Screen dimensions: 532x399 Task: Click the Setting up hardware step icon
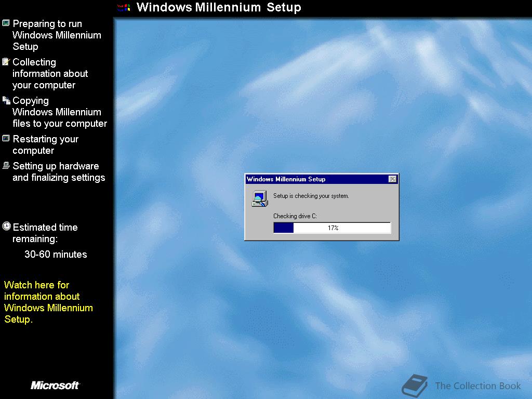point(6,165)
